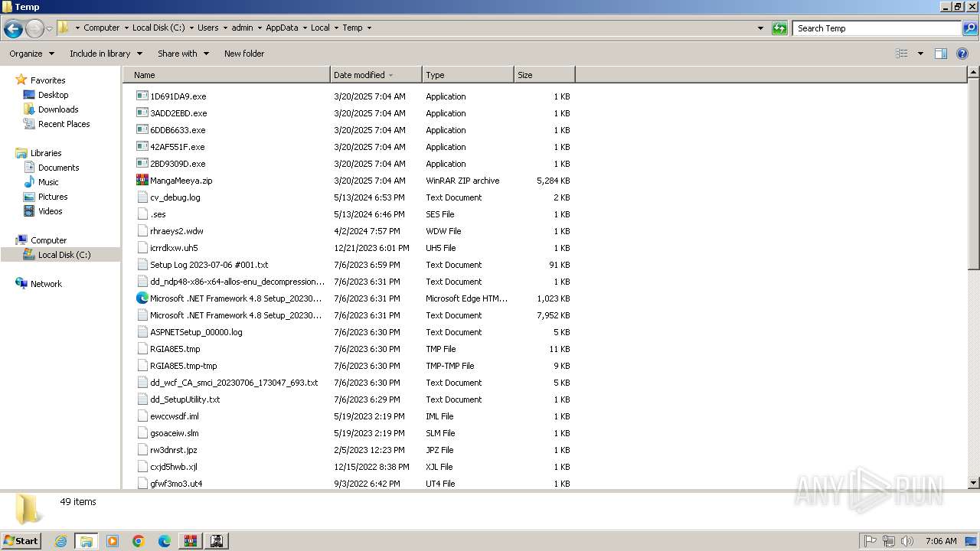This screenshot has height=551, width=980.
Task: Select the 6DDB6633.exe application icon
Action: pyautogui.click(x=142, y=130)
